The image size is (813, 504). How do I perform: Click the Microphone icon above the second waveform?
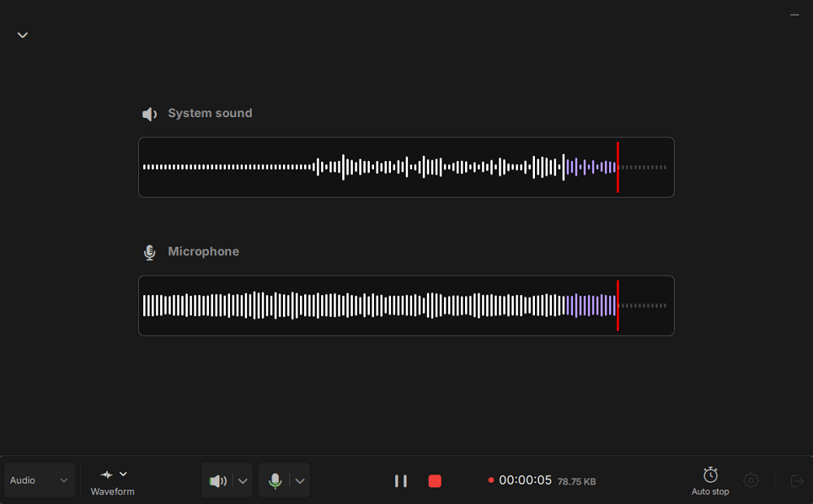point(150,253)
